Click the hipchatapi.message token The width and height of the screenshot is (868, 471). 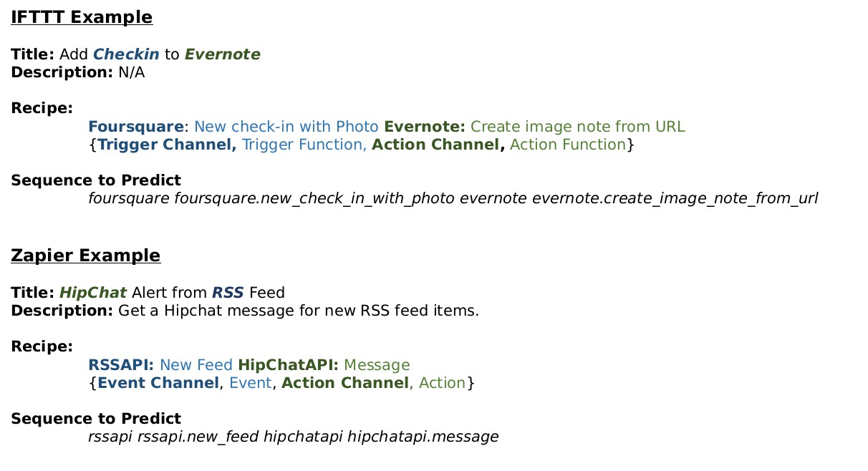pyautogui.click(x=423, y=437)
